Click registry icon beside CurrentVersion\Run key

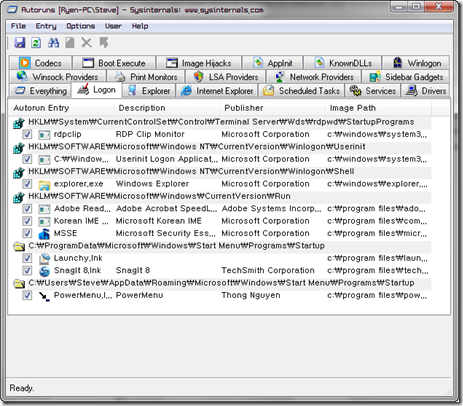(19, 197)
